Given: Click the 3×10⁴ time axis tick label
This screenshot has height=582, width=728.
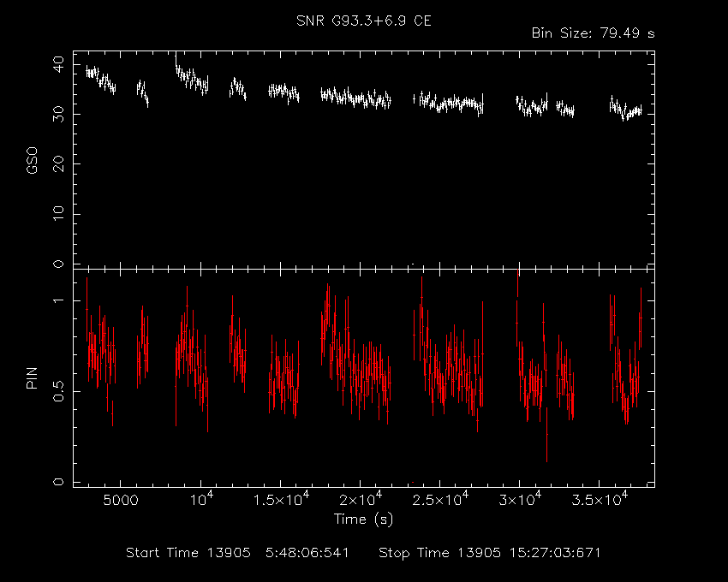Looking at the screenshot, I should click(520, 498).
